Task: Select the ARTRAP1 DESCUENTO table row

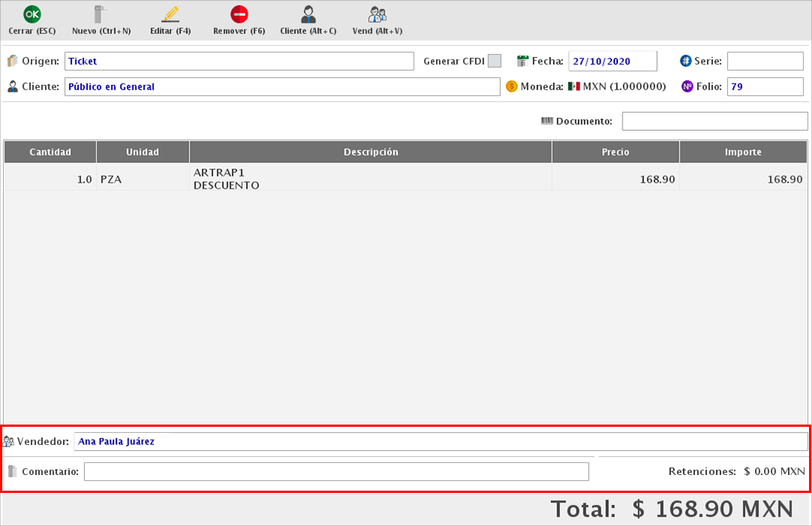Action: click(x=370, y=179)
